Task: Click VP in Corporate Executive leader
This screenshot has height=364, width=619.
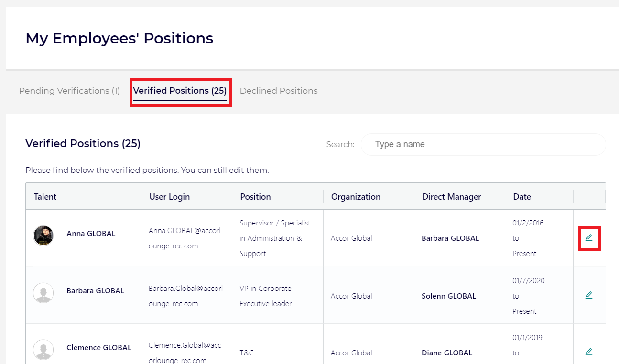Action: tap(265, 296)
